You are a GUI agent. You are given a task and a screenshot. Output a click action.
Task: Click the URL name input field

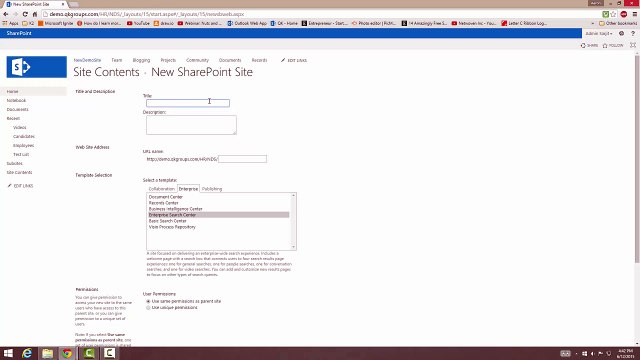(x=242, y=159)
